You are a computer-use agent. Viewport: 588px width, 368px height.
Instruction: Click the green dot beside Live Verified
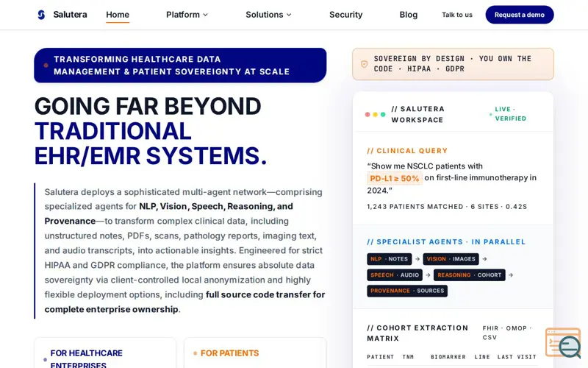(x=491, y=115)
